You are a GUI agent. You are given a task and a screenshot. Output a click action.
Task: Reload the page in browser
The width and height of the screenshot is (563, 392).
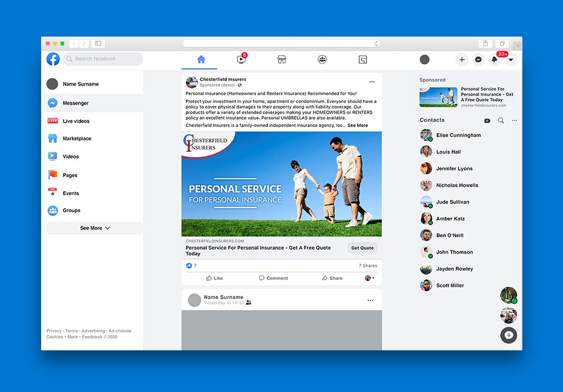point(376,44)
